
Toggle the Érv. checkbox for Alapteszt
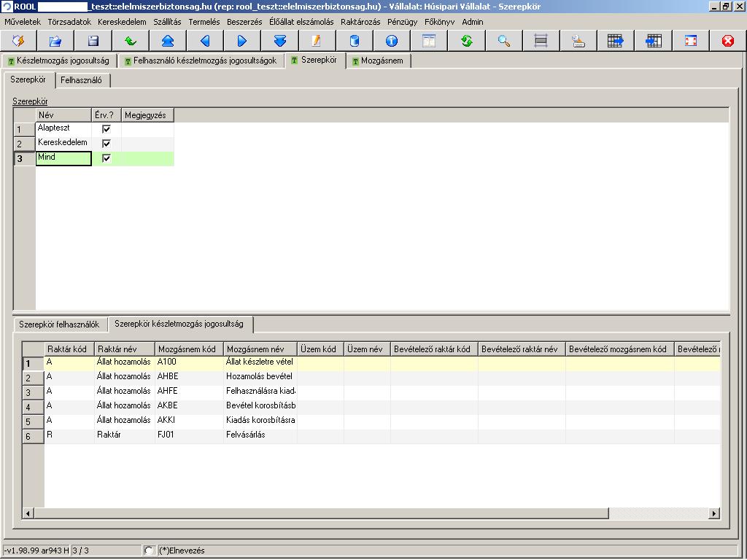tap(107, 129)
